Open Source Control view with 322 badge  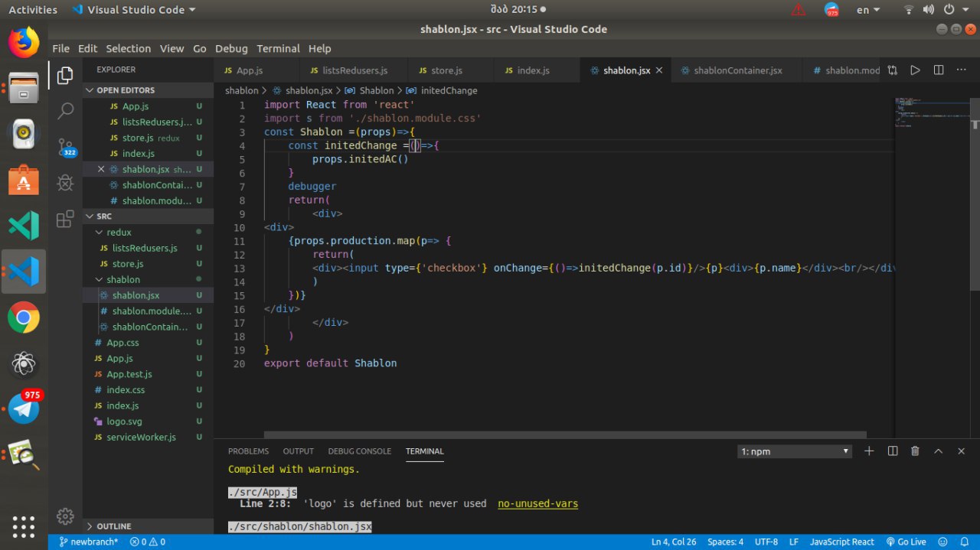click(x=65, y=147)
